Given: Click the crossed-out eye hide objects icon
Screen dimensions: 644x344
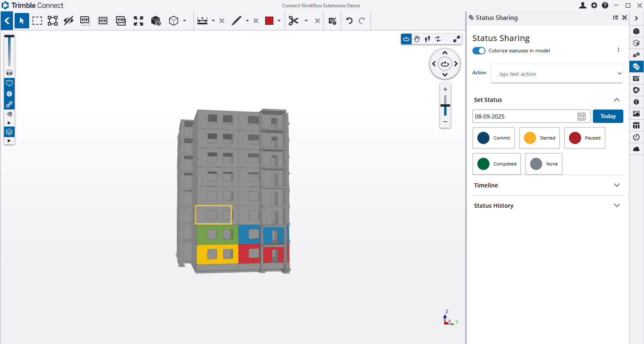Looking at the screenshot, I should (x=69, y=21).
